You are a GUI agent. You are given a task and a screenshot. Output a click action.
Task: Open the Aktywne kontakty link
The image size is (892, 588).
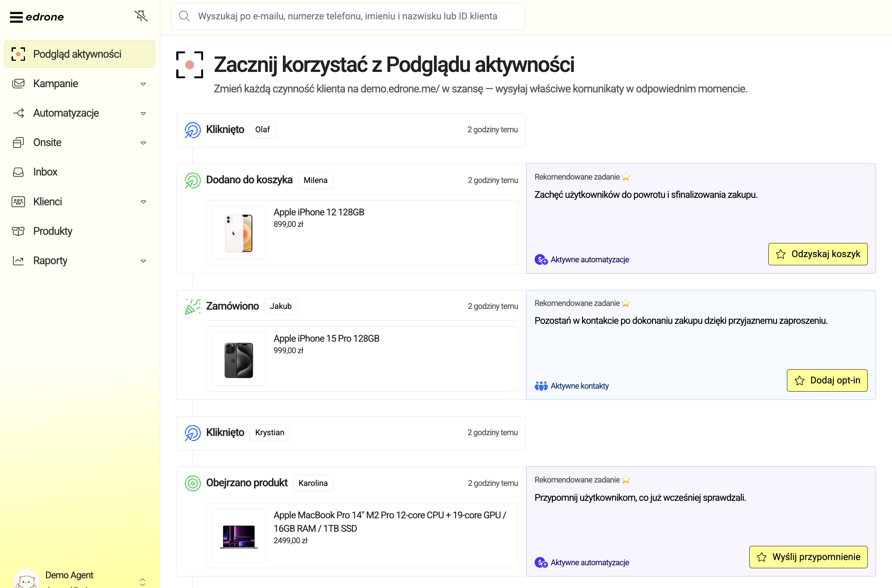579,386
